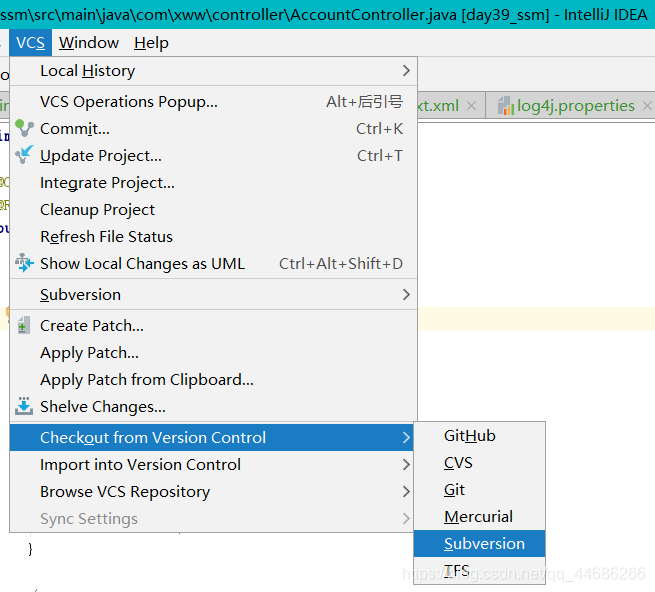Close the log4j.properties tab
This screenshot has height=592, width=655.
647,105
